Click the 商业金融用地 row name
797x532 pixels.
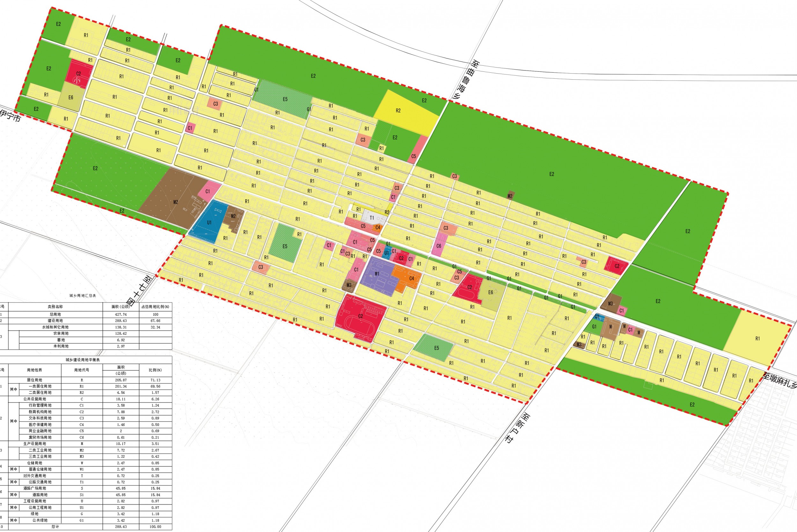click(40, 431)
